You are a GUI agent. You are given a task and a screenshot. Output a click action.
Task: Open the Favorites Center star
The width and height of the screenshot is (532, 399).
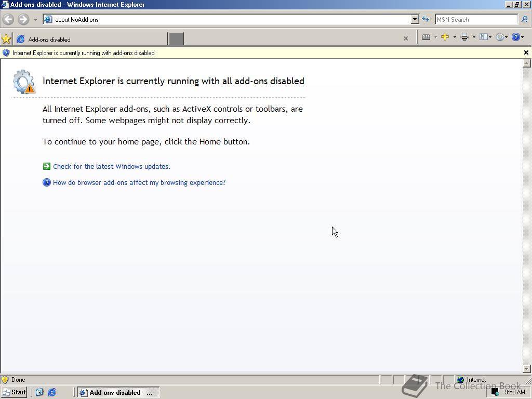tap(6, 38)
